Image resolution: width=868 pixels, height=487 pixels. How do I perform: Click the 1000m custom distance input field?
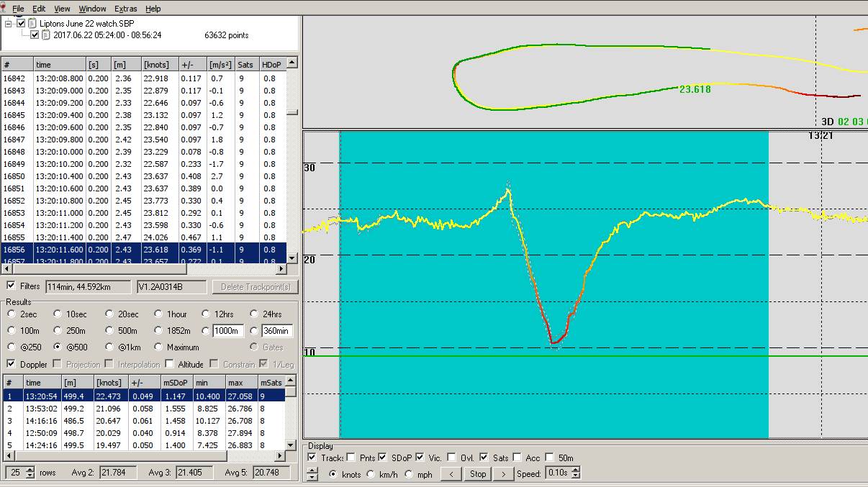pos(228,331)
